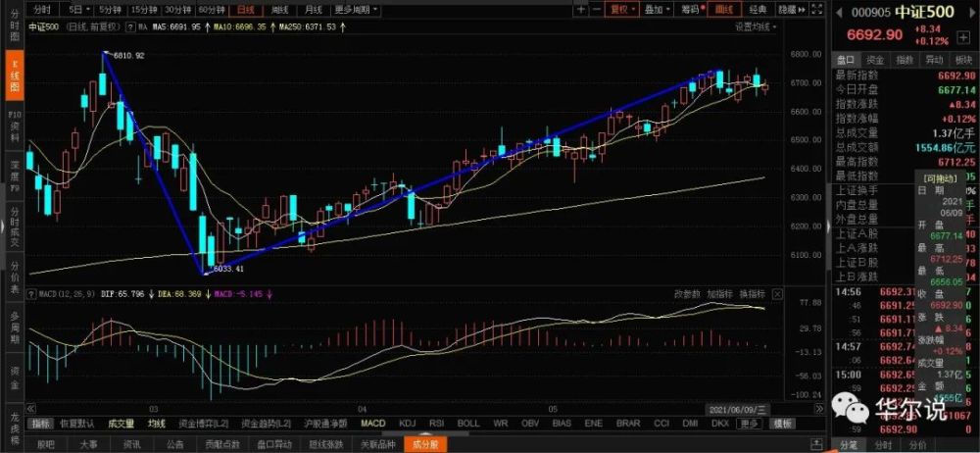This screenshot has height=453, width=980.
Task: Select K线图 in left sidebar
Action: click(15, 74)
